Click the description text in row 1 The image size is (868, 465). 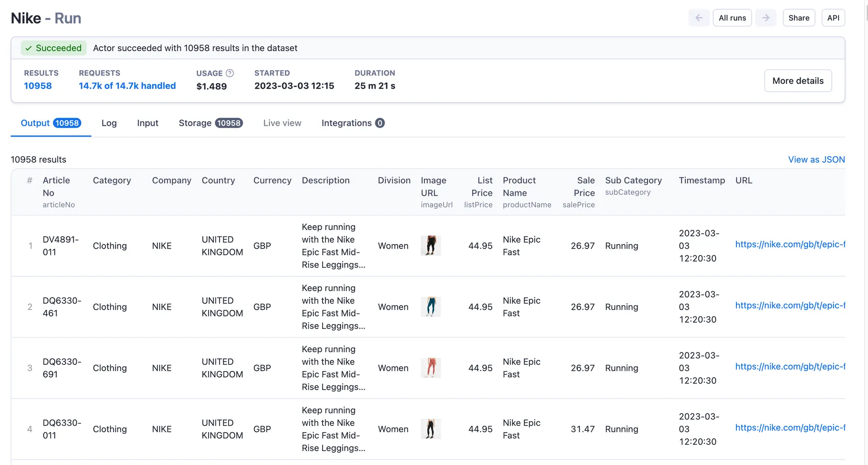coord(334,246)
